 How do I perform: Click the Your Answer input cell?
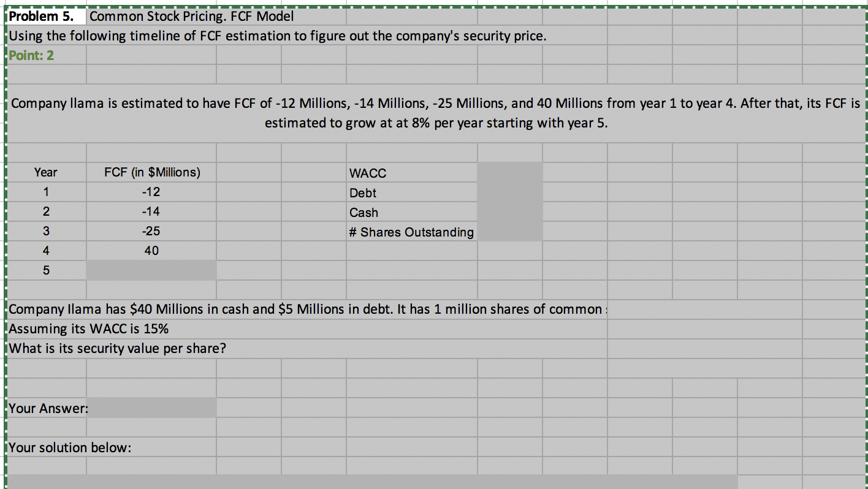point(151,406)
